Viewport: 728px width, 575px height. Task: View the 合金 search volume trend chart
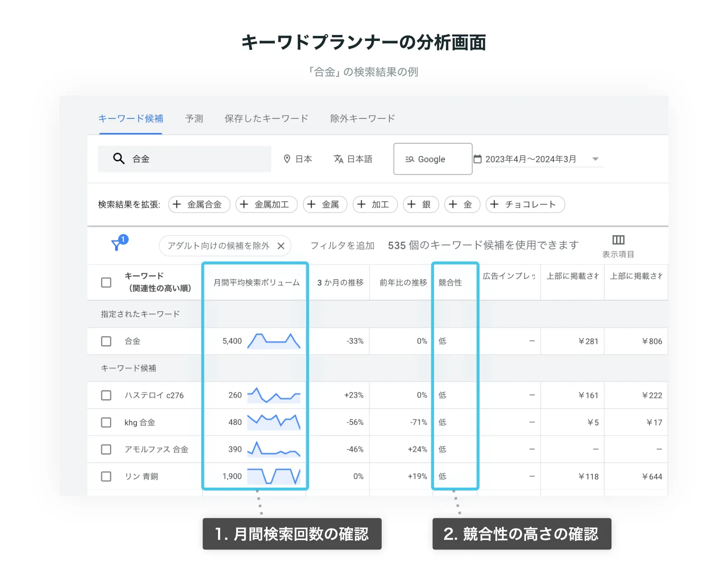click(274, 341)
